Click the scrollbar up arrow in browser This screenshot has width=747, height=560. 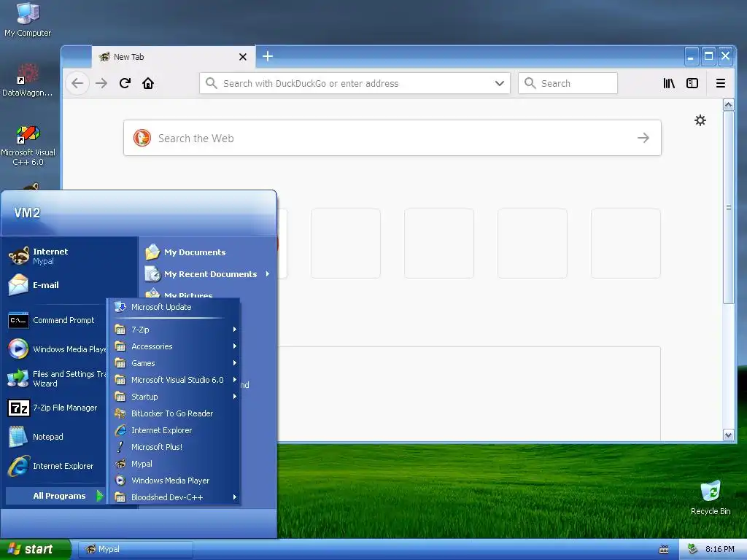(728, 105)
